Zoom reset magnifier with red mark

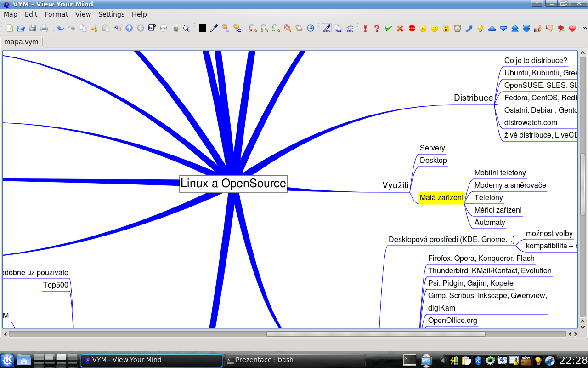pos(253,28)
